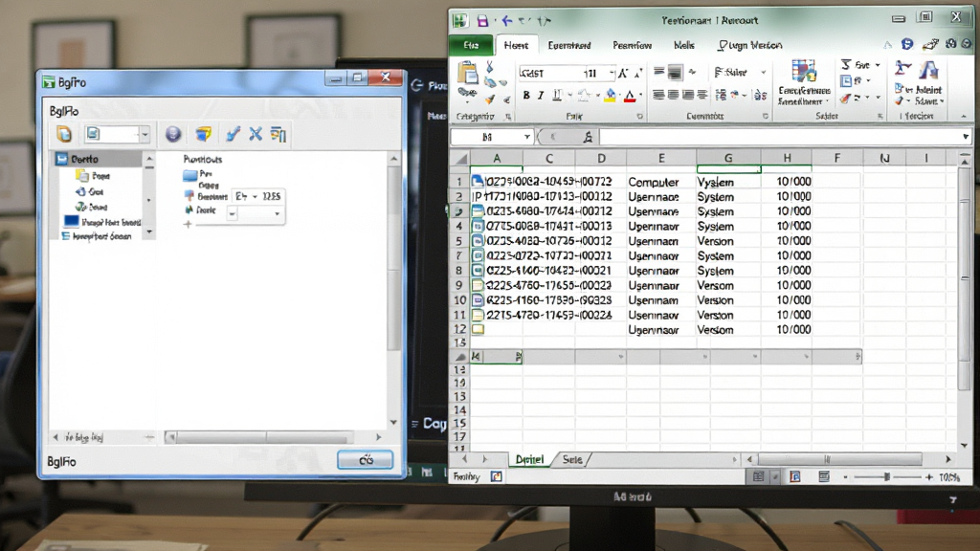Select the Normal view icon in the spreadsheet status bar
The height and width of the screenshot is (551, 980).
tap(758, 476)
